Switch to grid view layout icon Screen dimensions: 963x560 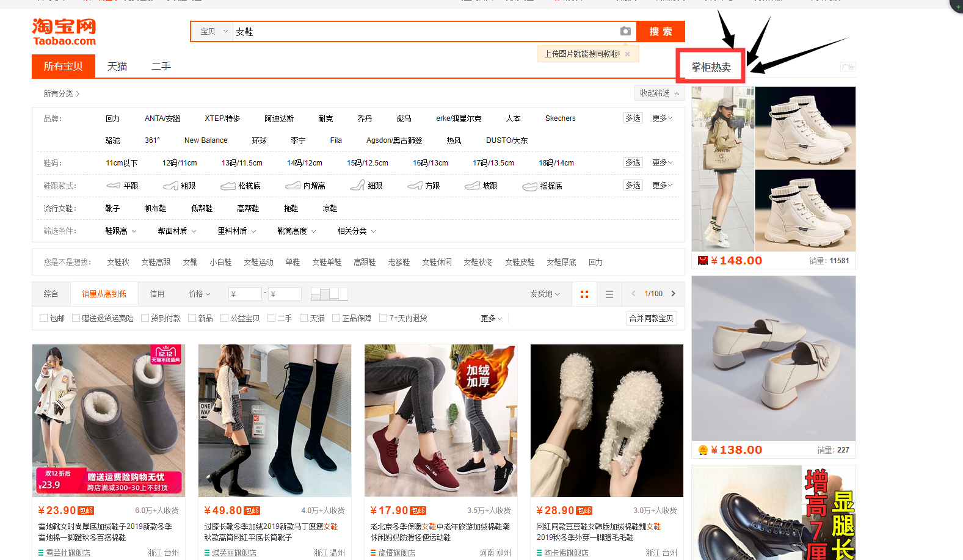point(584,294)
